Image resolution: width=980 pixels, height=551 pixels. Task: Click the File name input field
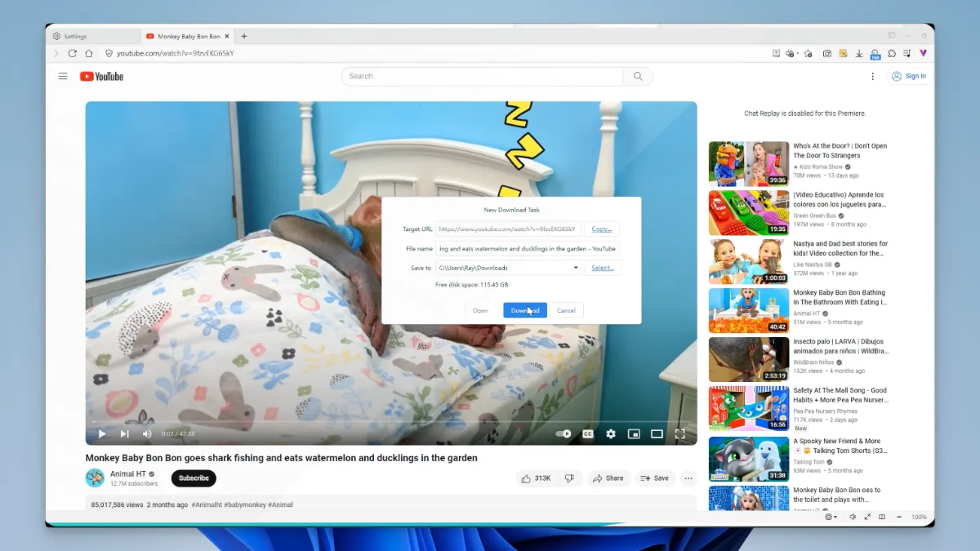click(528, 248)
